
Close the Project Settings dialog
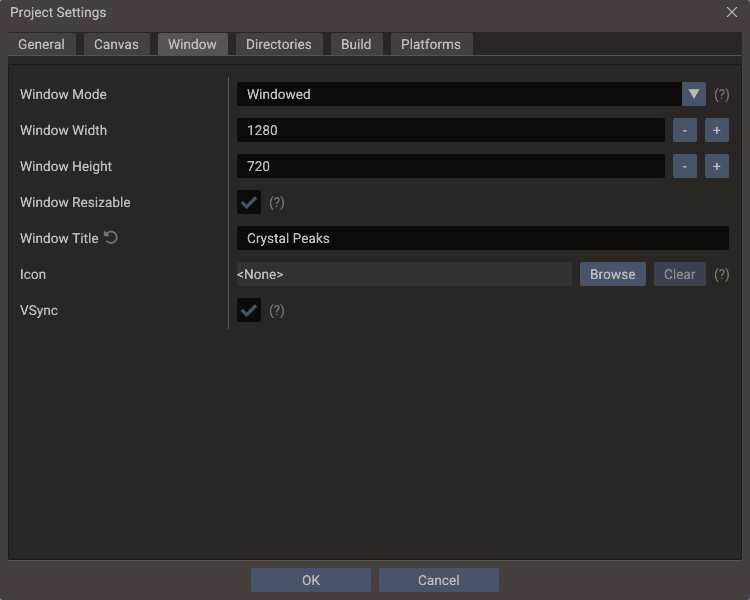[731, 12]
